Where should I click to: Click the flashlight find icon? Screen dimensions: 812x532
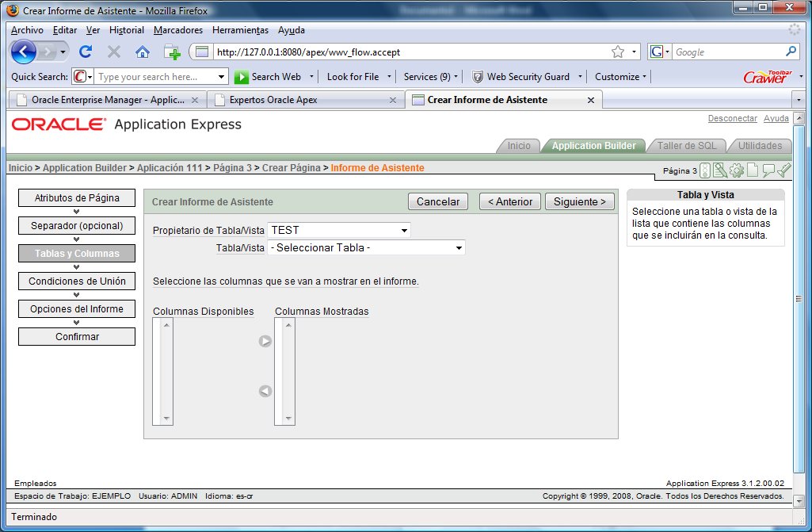click(x=784, y=170)
